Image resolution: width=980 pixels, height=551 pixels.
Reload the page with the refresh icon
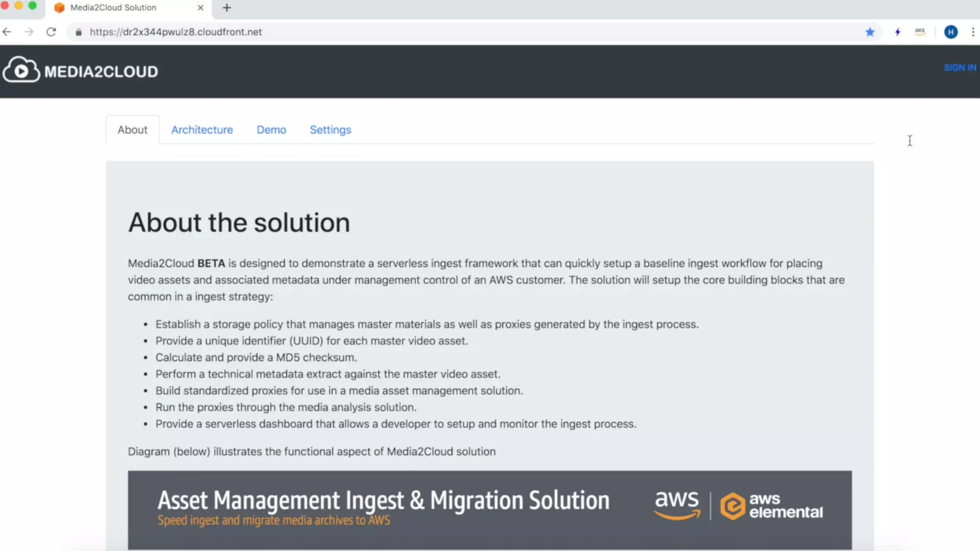pyautogui.click(x=51, y=32)
